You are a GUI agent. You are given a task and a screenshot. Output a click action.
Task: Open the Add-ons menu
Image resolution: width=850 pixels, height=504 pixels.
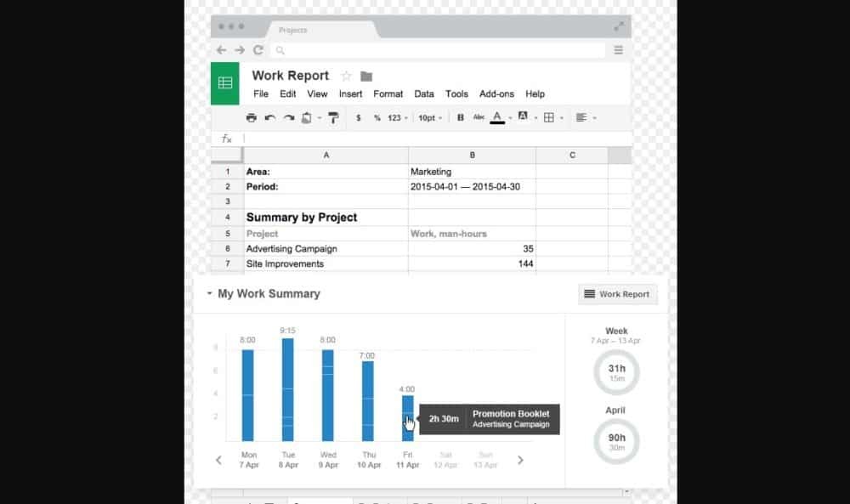496,94
